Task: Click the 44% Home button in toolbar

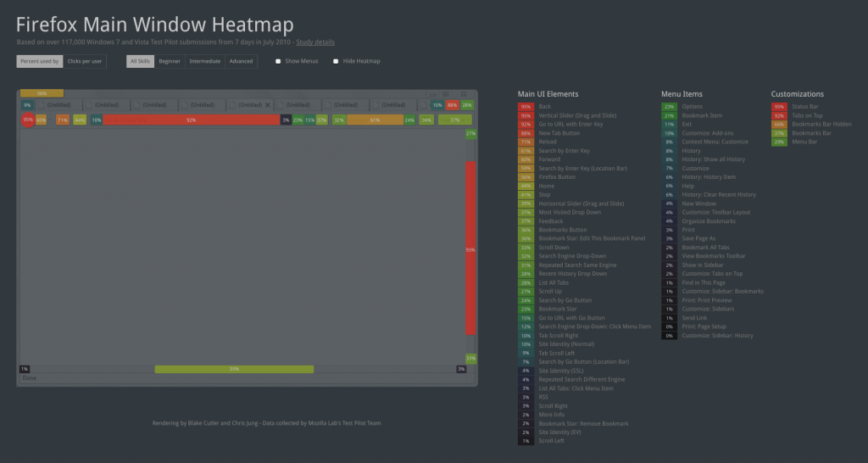Action: pos(80,120)
